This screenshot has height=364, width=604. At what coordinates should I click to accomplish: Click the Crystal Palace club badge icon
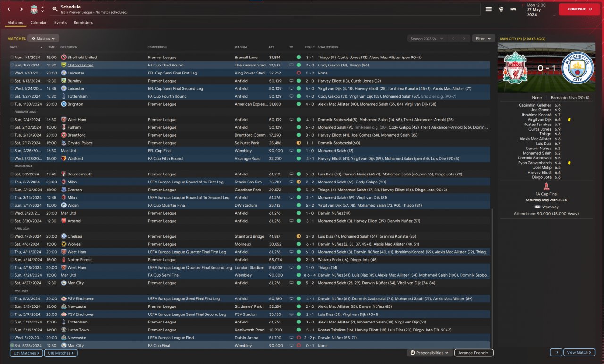pyautogui.click(x=64, y=143)
